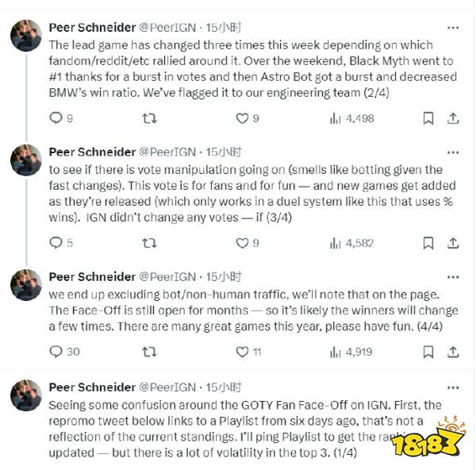Screen dimensions: 476x470
Task: Open more options on the (2/4) tweet
Action: pyautogui.click(x=453, y=28)
